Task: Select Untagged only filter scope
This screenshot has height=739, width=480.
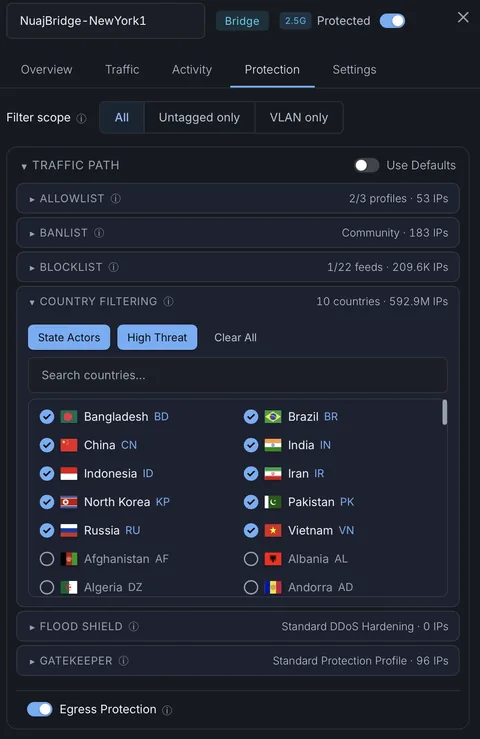Action: coord(199,117)
